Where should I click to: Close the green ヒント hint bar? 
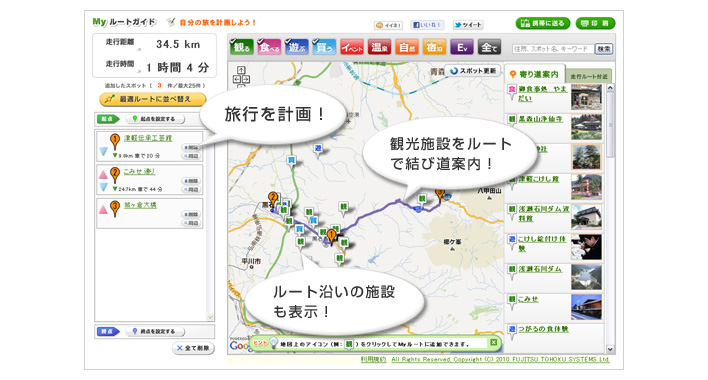[494, 343]
